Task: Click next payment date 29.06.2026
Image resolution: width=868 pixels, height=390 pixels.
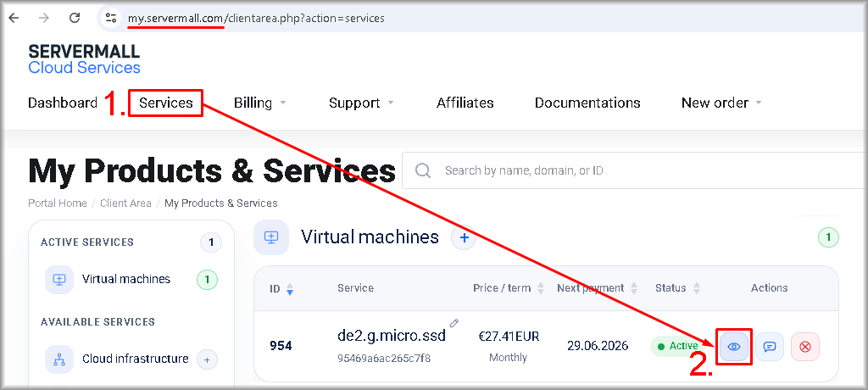Action: click(598, 346)
